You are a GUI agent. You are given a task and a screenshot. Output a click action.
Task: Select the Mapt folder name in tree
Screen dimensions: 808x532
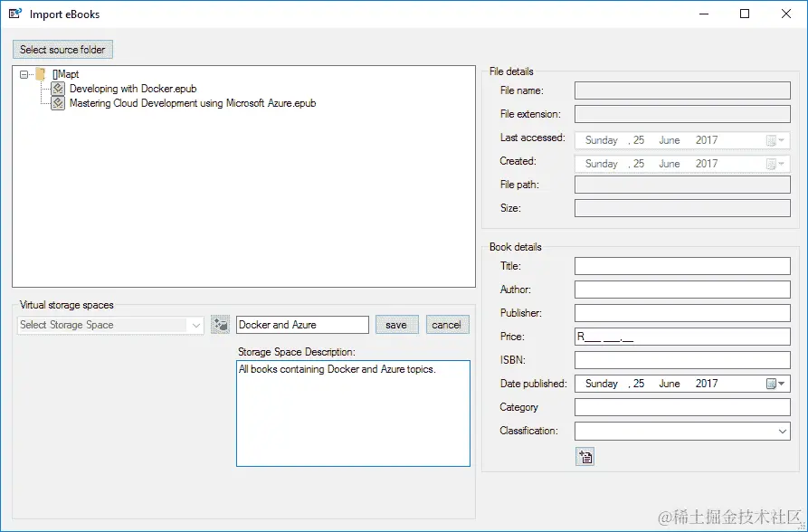point(66,74)
